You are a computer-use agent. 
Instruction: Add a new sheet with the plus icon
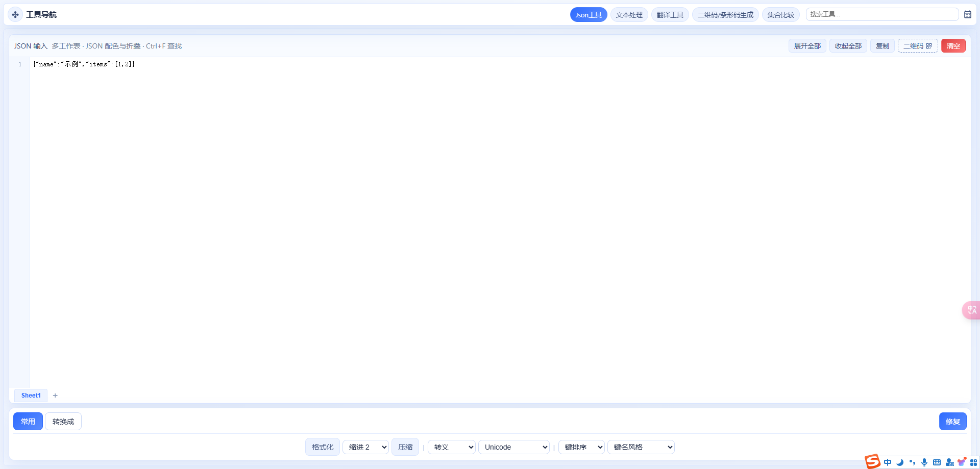click(55, 396)
